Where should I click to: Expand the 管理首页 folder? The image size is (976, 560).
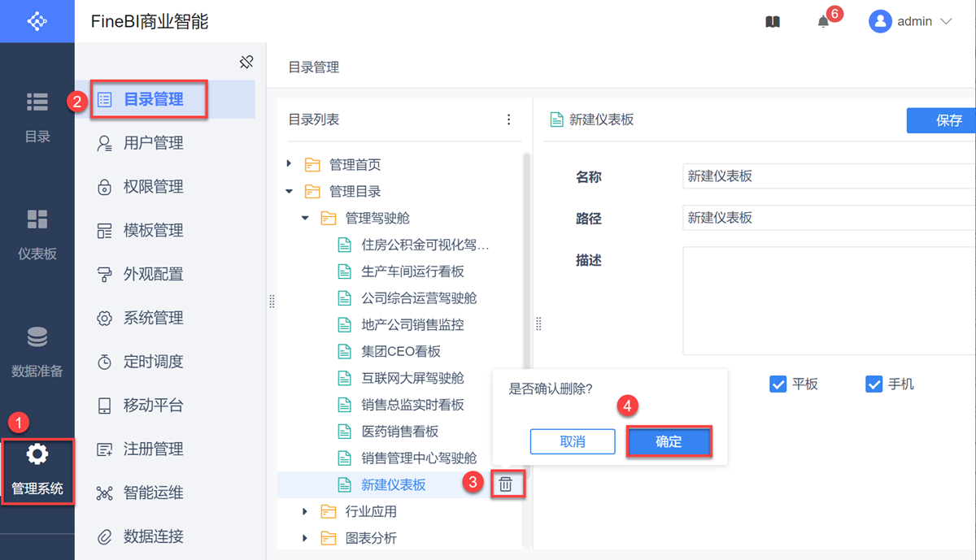pyautogui.click(x=290, y=164)
